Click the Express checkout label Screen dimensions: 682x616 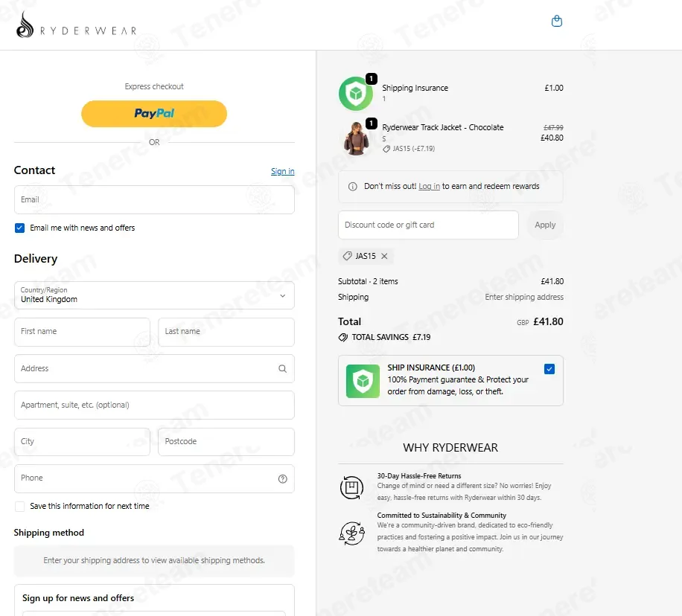point(154,86)
